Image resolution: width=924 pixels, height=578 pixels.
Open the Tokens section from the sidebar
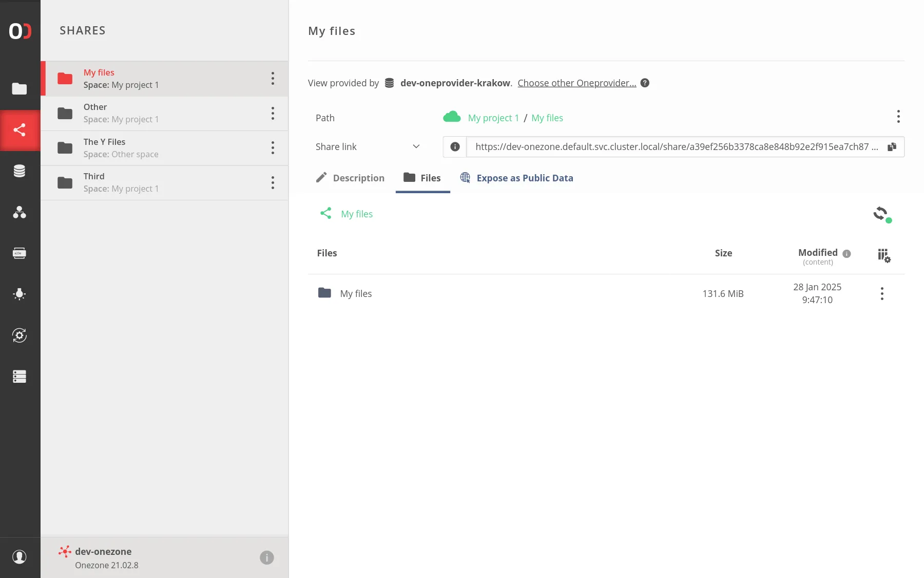tap(20, 253)
